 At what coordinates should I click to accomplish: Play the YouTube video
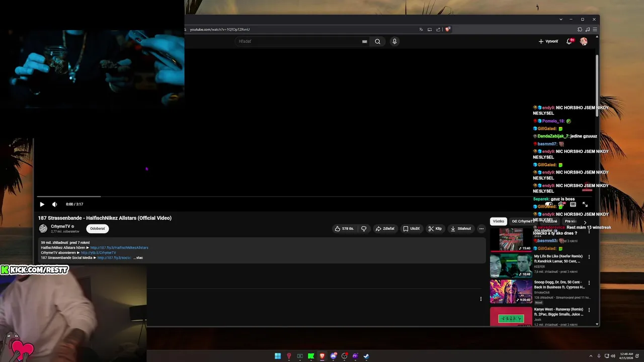tap(42, 204)
